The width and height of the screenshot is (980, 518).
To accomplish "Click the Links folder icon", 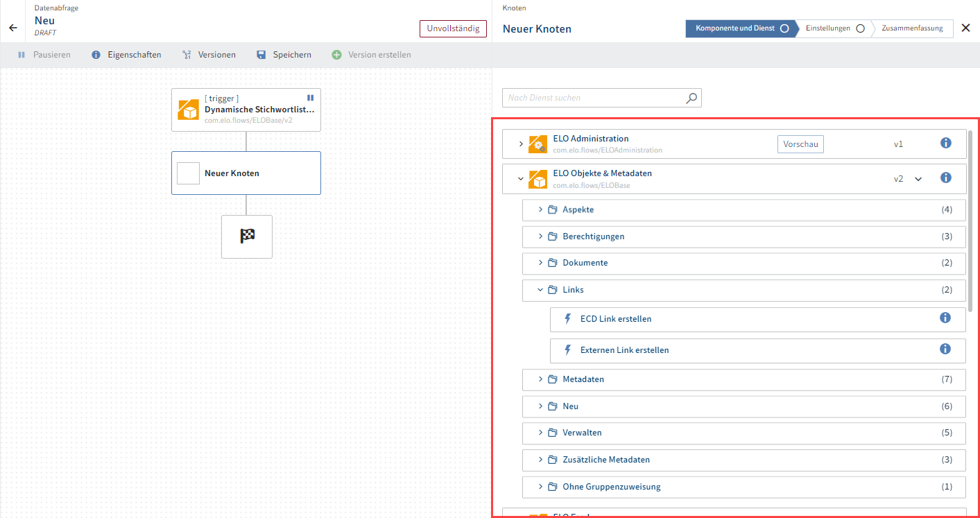I will click(553, 290).
